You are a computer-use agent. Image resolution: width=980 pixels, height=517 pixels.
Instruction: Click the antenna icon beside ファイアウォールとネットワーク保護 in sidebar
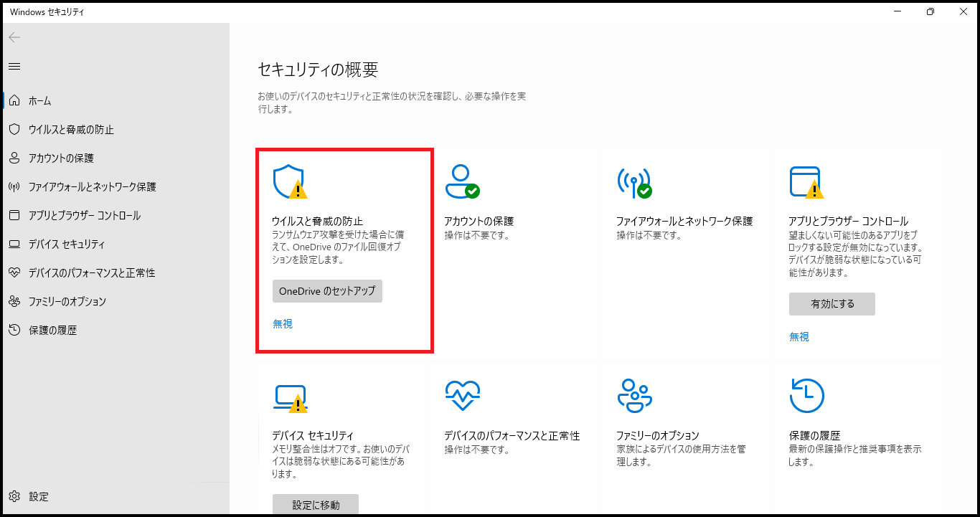[14, 186]
